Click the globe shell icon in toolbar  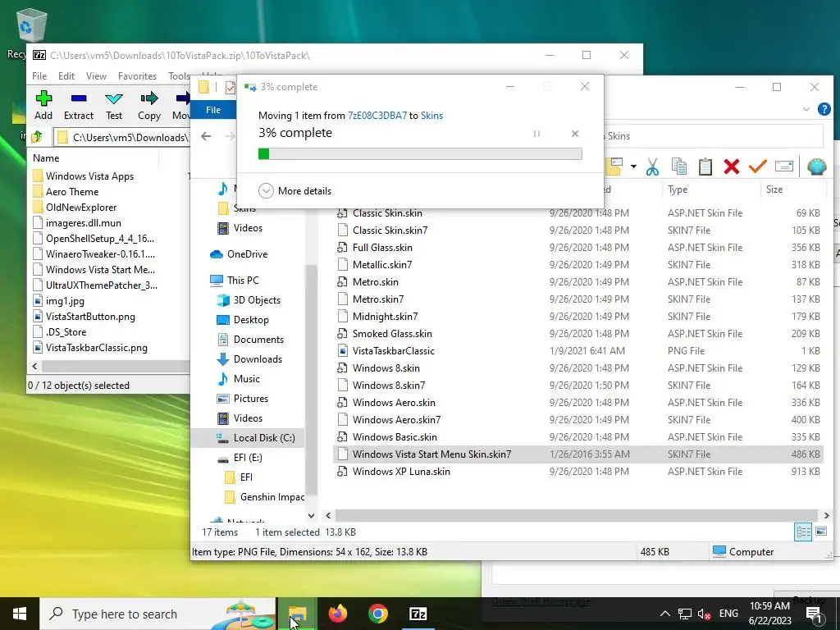[x=816, y=167]
